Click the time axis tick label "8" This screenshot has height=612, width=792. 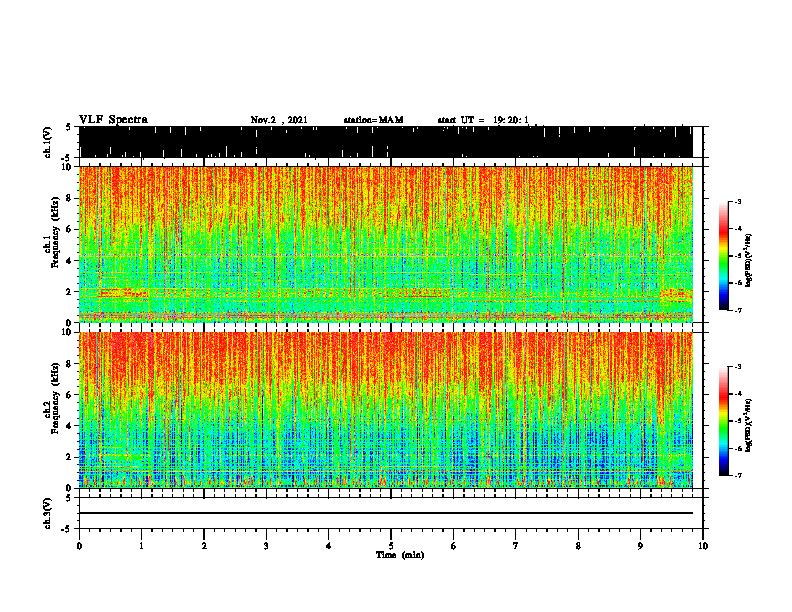pos(578,546)
